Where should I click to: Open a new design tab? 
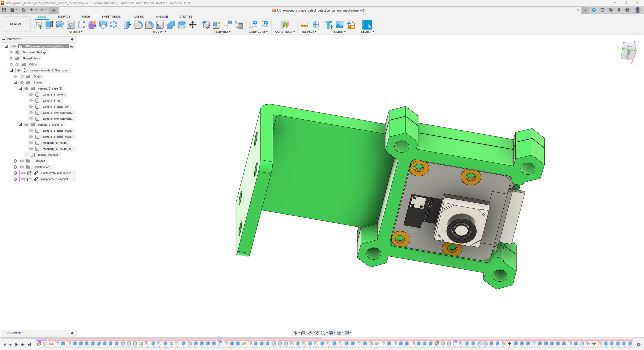586,10
